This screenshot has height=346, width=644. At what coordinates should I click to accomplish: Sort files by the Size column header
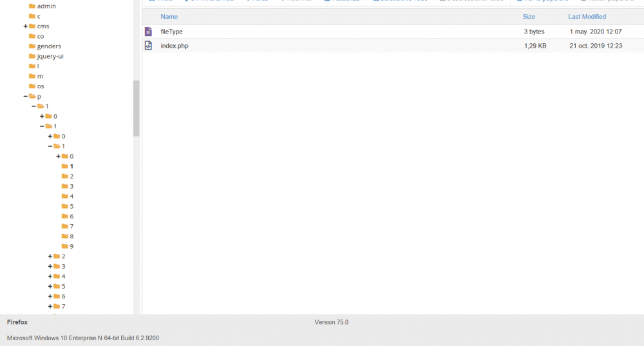click(529, 17)
